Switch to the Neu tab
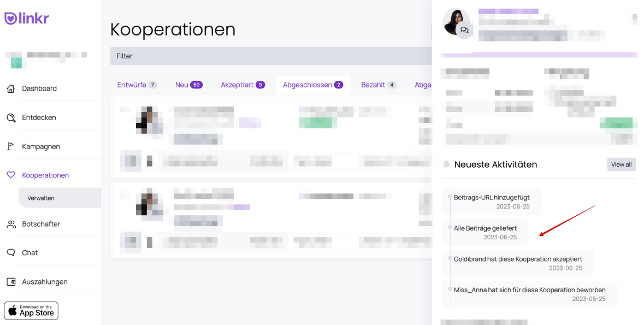The height and width of the screenshot is (325, 644). coord(188,85)
